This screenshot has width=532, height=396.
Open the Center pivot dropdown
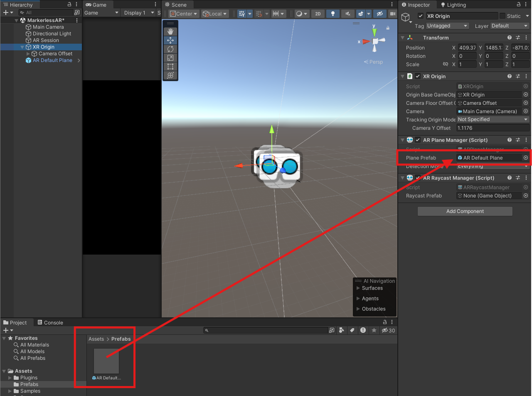(x=184, y=14)
